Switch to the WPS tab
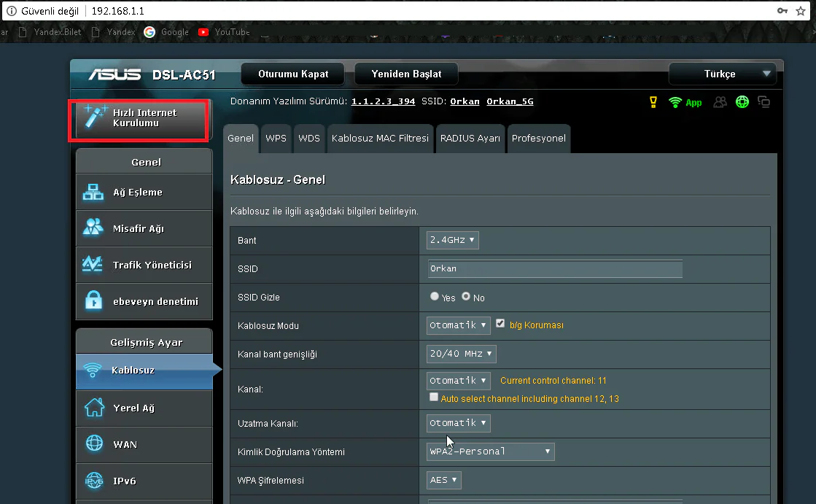The height and width of the screenshot is (504, 816). click(x=276, y=138)
